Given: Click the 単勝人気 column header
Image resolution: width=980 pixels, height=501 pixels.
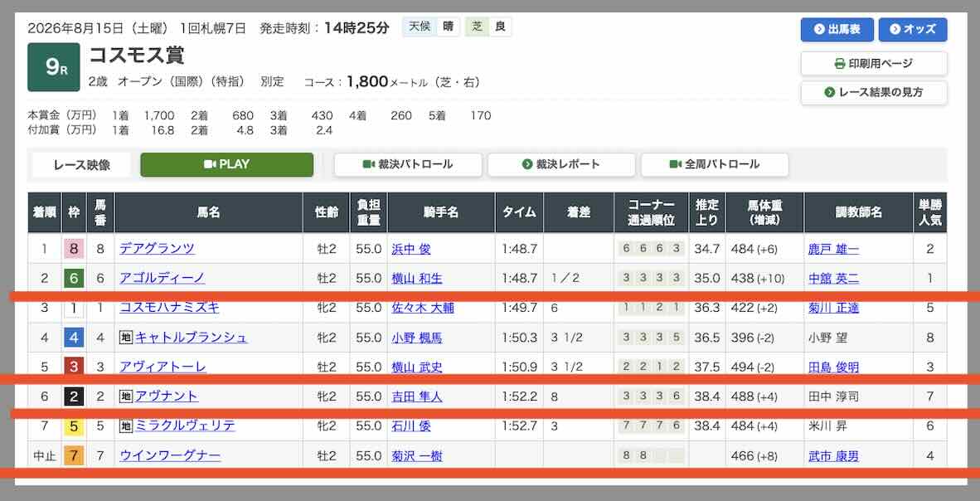Looking at the screenshot, I should [930, 212].
